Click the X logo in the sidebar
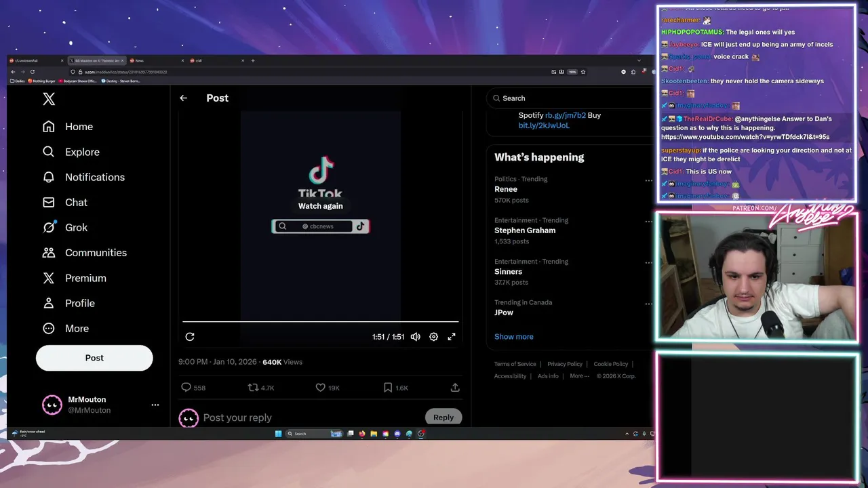868x488 pixels. (x=49, y=99)
